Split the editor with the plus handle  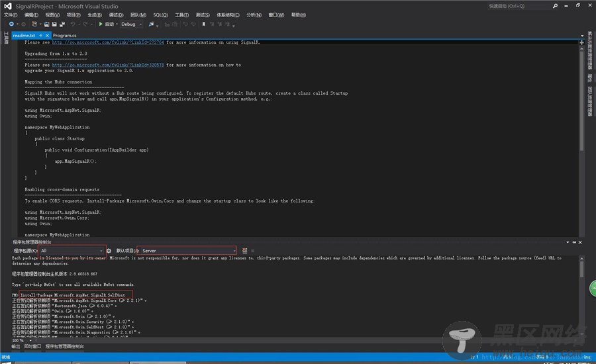point(581,42)
